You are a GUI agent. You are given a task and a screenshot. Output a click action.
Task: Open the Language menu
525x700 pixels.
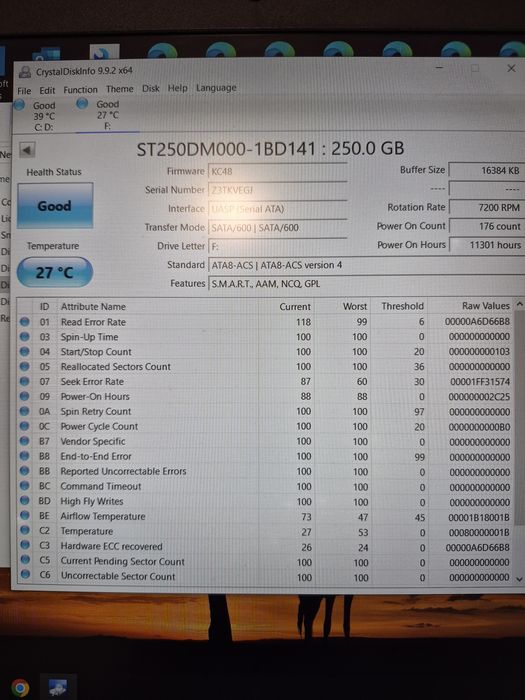216,88
